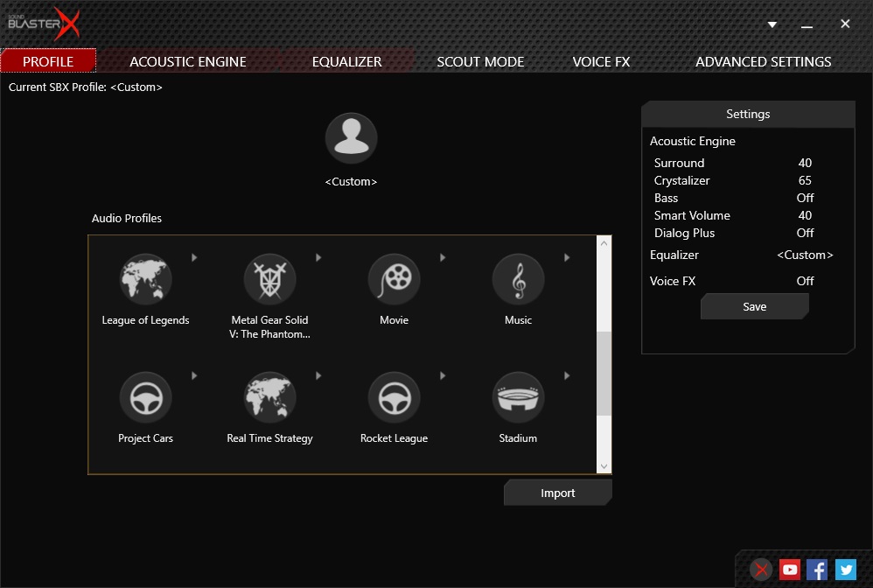Open the Facebook social link icon
Viewport: 873px width, 588px height.
[817, 570]
